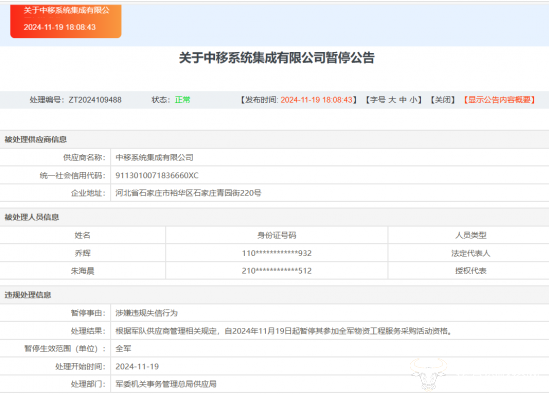
Task: Select large font size 大
Action: click(x=392, y=100)
